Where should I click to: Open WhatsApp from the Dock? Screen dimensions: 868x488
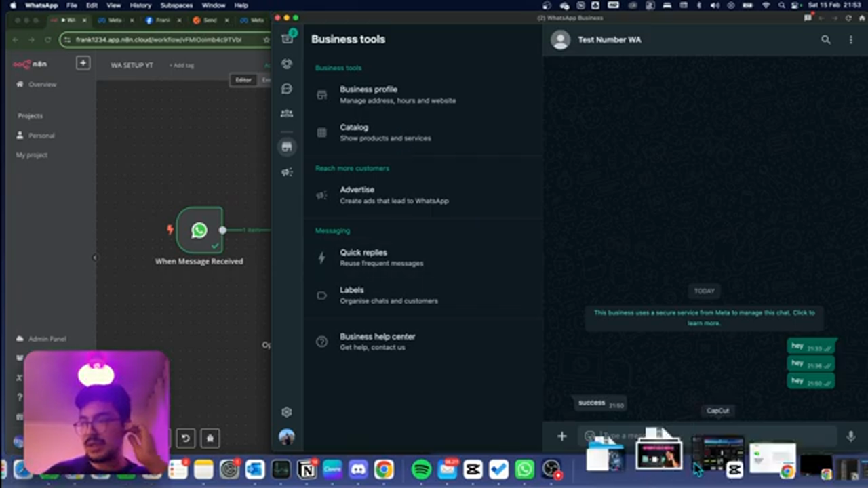pos(524,469)
